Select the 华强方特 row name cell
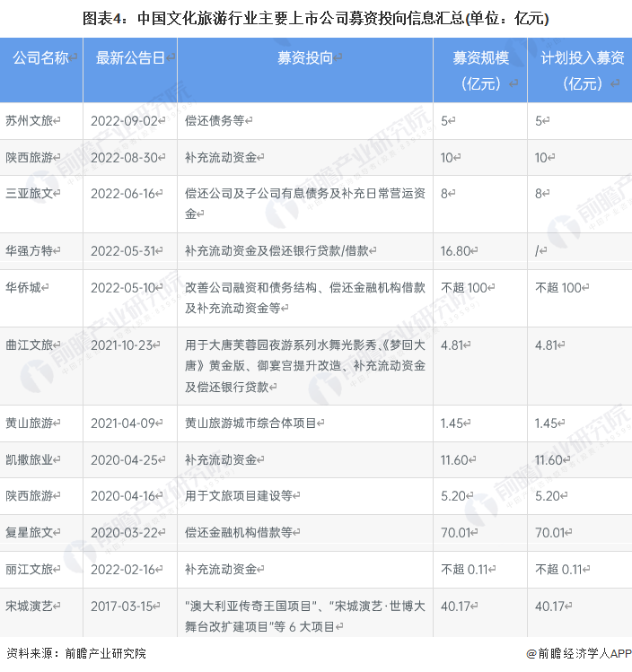 (30, 250)
